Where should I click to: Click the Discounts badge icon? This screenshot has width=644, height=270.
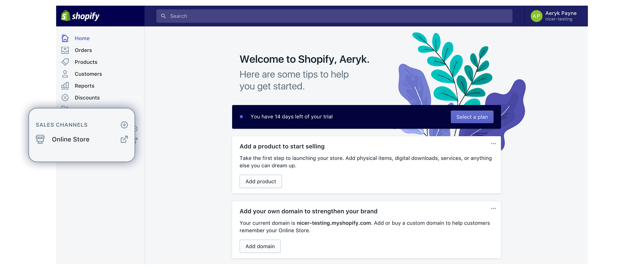click(x=65, y=98)
